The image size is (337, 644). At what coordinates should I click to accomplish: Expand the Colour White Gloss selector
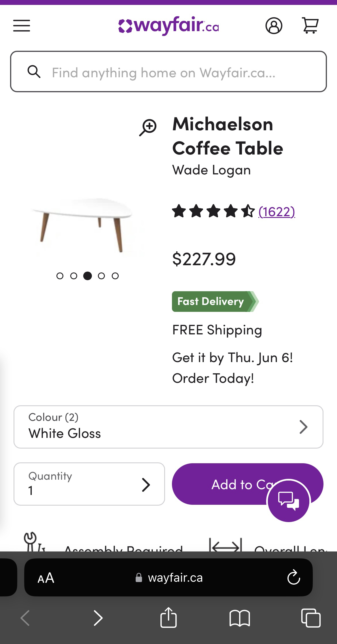[168, 427]
